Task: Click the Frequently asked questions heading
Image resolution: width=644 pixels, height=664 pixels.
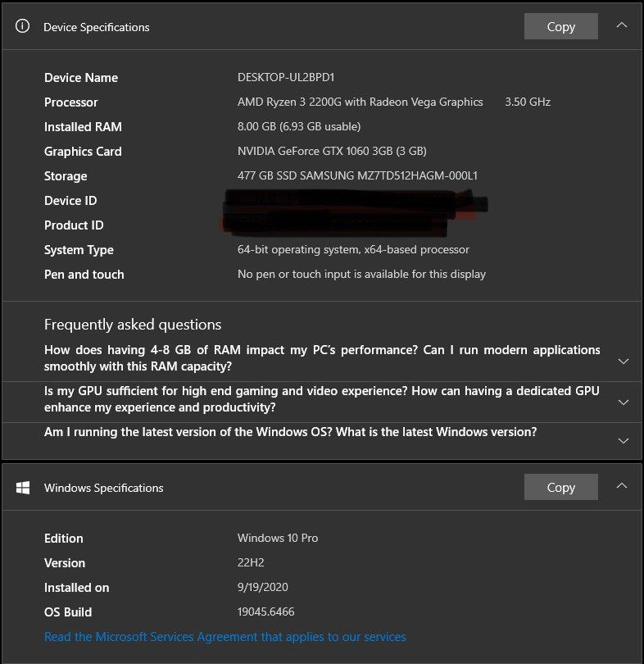Action: [133, 325]
